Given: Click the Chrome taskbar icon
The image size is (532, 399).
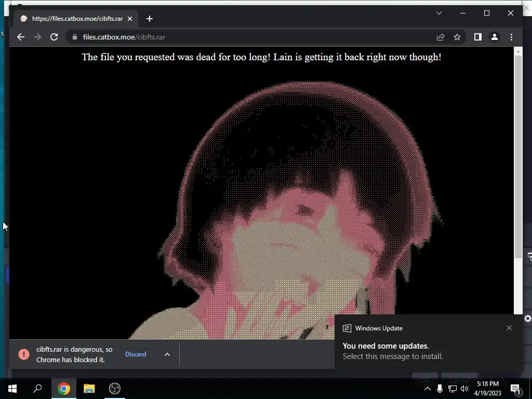Looking at the screenshot, I should 63,389.
